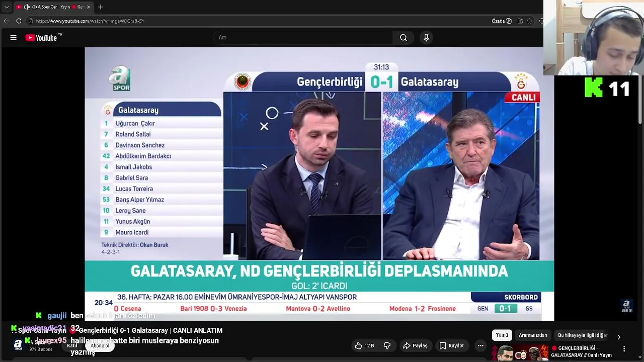Click the page vertical scrollbar
This screenshot has width=644, height=362.
pos(640,101)
